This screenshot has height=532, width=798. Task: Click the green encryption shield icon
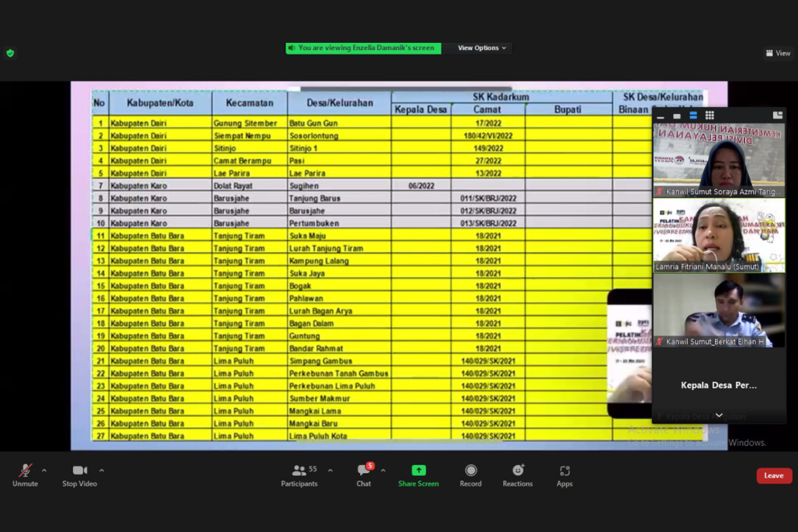10,53
